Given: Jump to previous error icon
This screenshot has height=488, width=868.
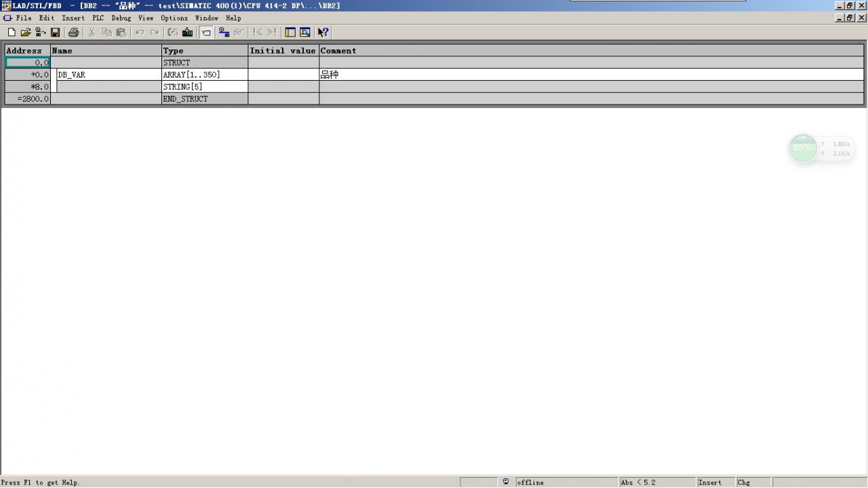Looking at the screenshot, I should (257, 32).
